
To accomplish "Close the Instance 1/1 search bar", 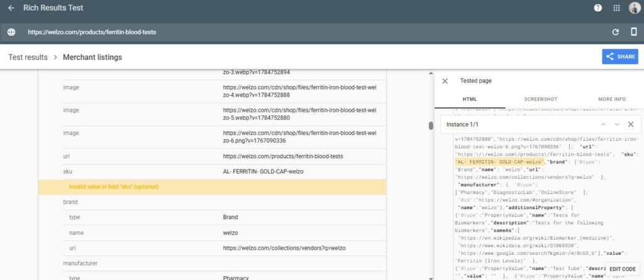I will click(631, 124).
